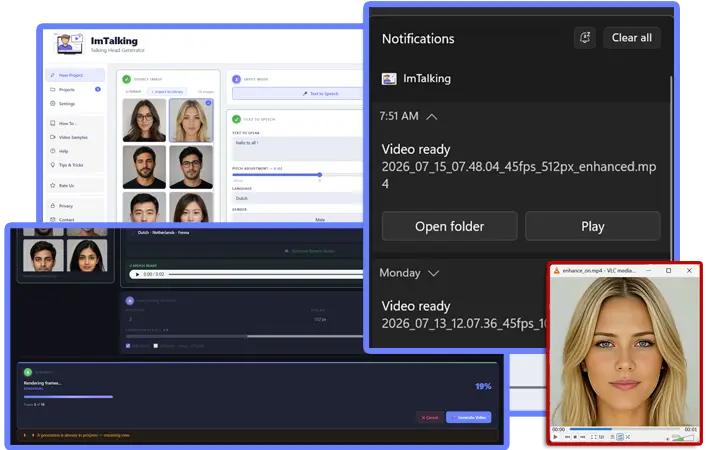Viewport: 706px width, 450px height.
Task: Open the Gender dropdown showing Male
Action: [x=297, y=219]
